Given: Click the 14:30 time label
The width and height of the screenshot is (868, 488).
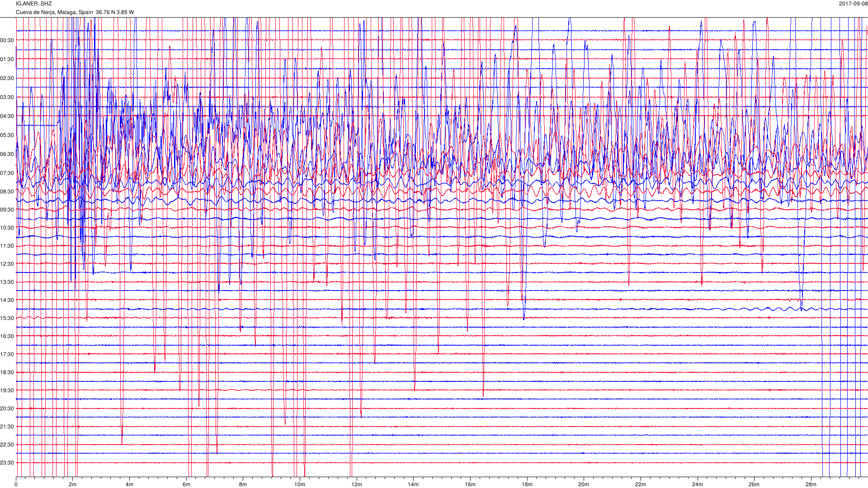Looking at the screenshot, I should pos(7,300).
